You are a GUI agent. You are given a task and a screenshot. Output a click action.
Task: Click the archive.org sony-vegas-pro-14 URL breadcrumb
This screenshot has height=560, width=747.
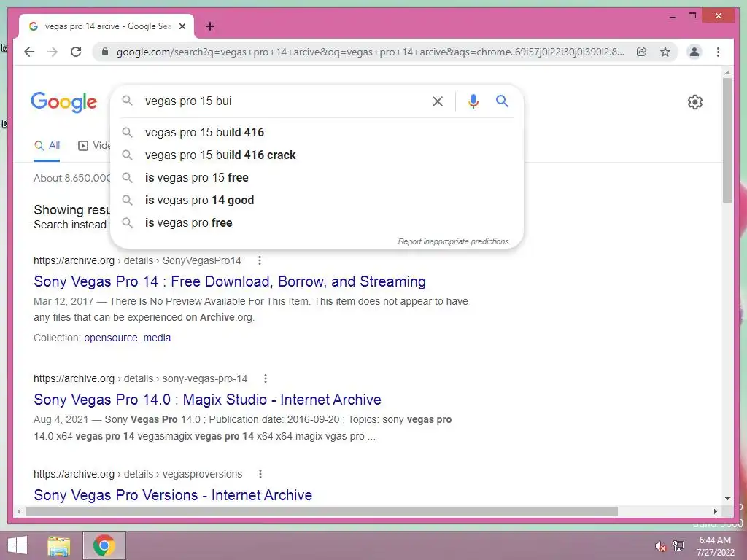click(141, 378)
